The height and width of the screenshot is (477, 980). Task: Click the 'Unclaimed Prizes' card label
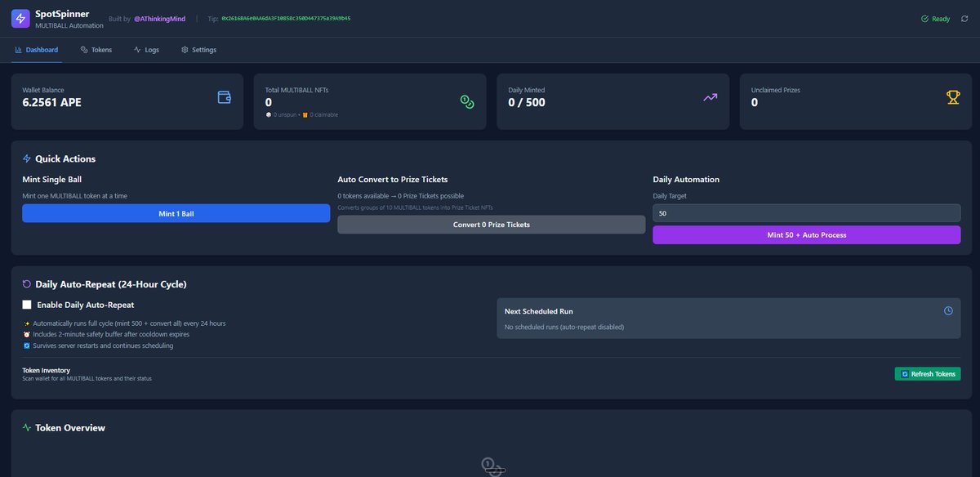[x=774, y=90]
